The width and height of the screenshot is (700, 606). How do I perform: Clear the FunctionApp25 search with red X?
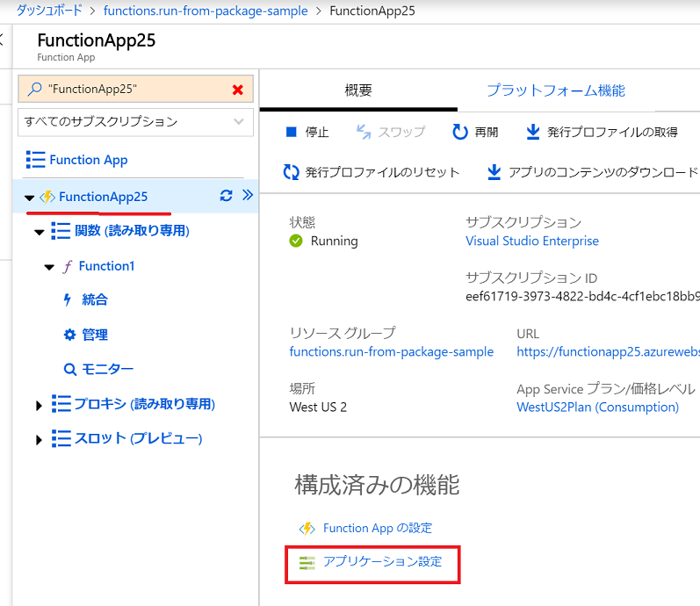238,90
